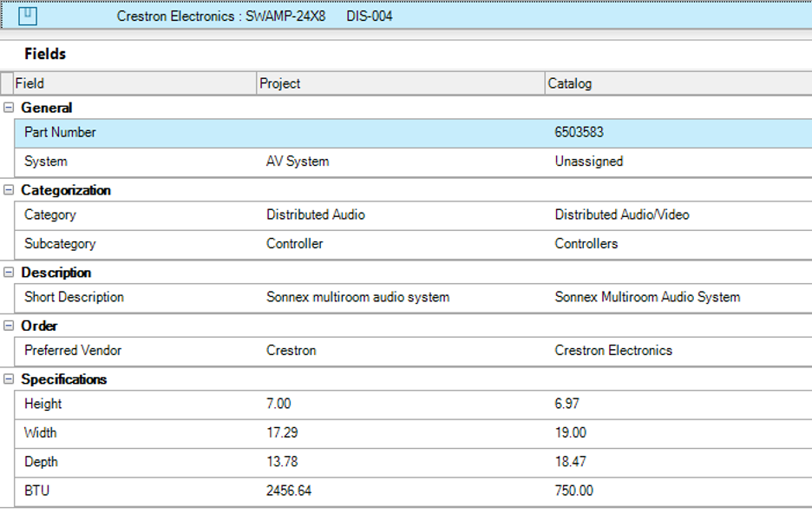Screen dimensions: 812x514
Task: Select the Short Description field label
Action: tap(74, 298)
